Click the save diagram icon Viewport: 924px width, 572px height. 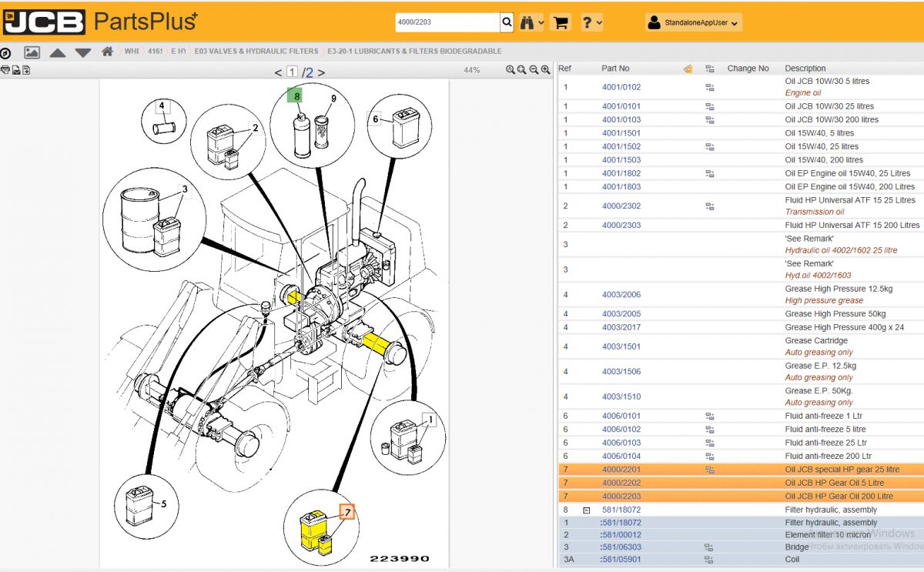click(15, 70)
